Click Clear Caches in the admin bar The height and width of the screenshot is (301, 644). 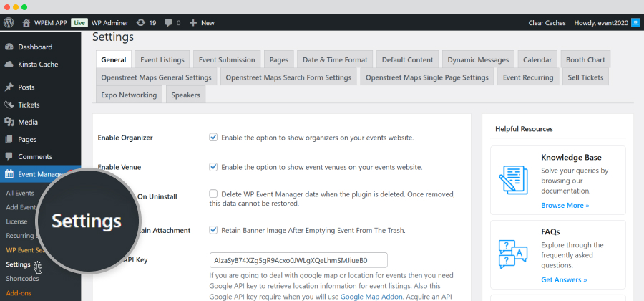[547, 23]
